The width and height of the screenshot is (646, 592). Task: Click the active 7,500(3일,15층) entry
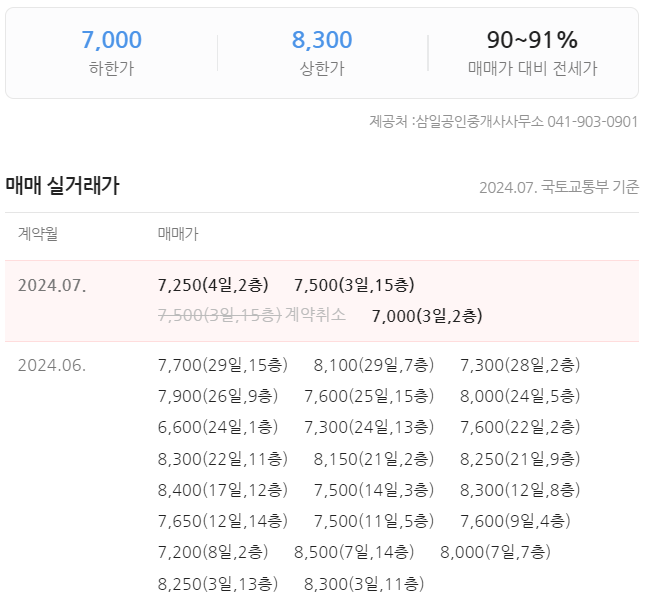(354, 285)
